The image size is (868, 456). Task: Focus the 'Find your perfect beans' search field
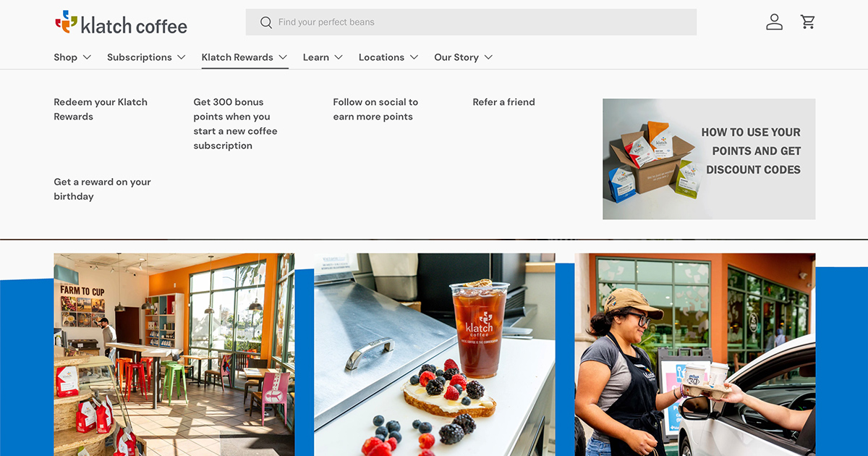[x=472, y=22]
